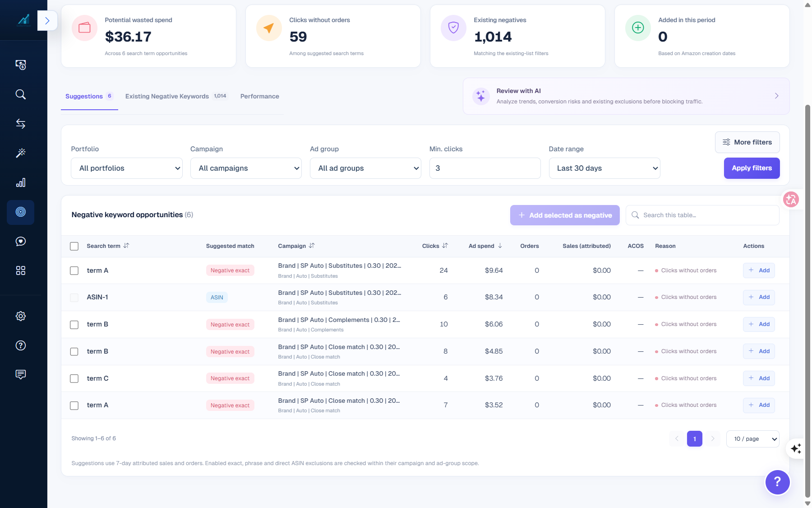The height and width of the screenshot is (508, 812).
Task: Open the four-squares apps grid icon
Action: coord(20,270)
